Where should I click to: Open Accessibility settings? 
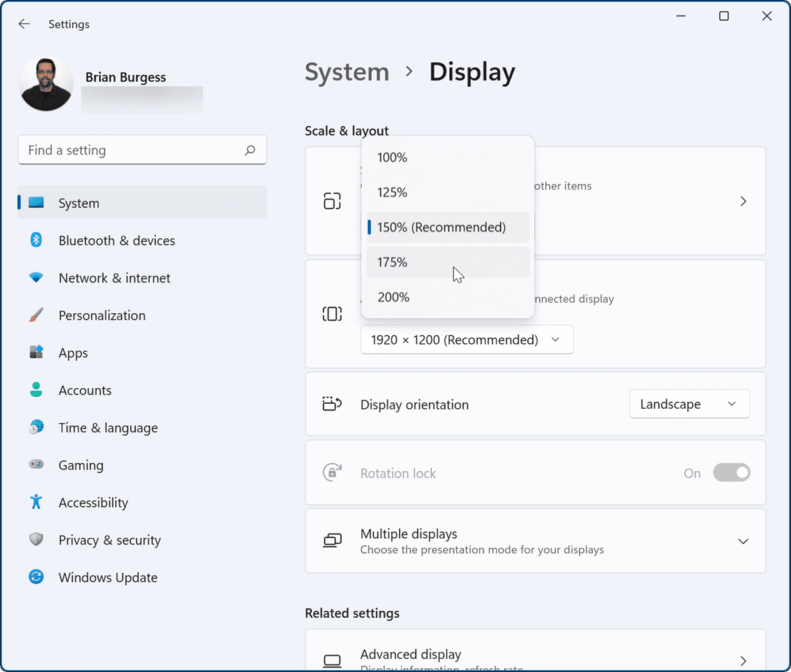(93, 503)
